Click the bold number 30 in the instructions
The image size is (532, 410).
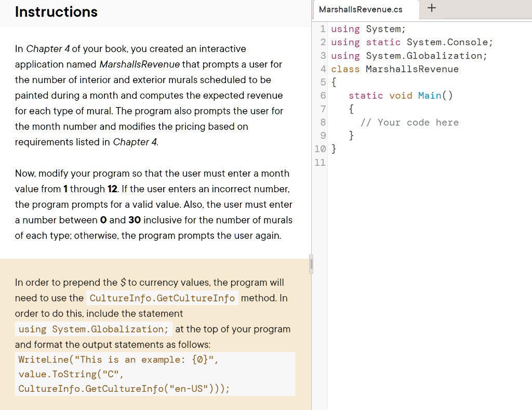click(x=135, y=220)
